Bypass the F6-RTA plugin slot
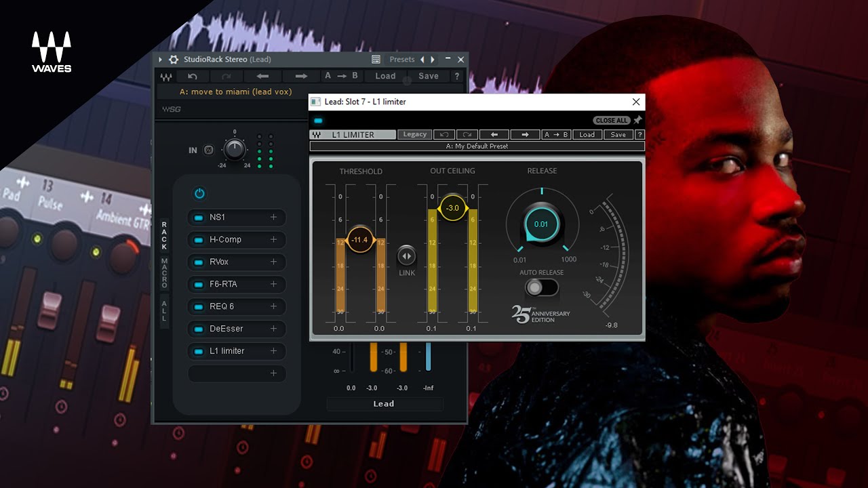Image resolution: width=868 pixels, height=488 pixels. click(x=199, y=284)
